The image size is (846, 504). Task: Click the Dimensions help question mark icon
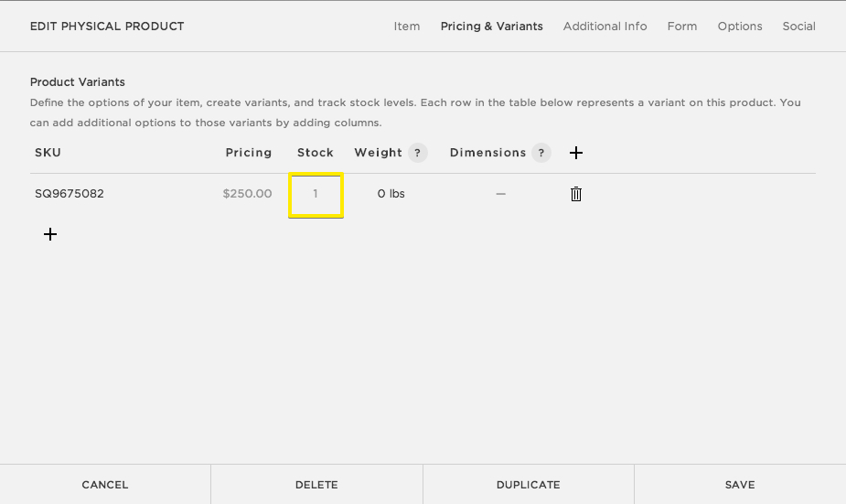(x=541, y=153)
